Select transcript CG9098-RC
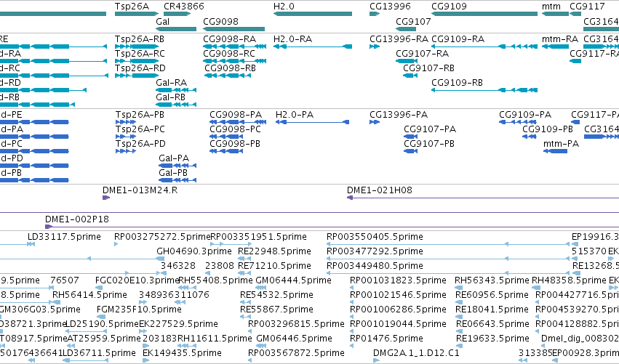The width and height of the screenshot is (619, 364). pyautogui.click(x=229, y=54)
